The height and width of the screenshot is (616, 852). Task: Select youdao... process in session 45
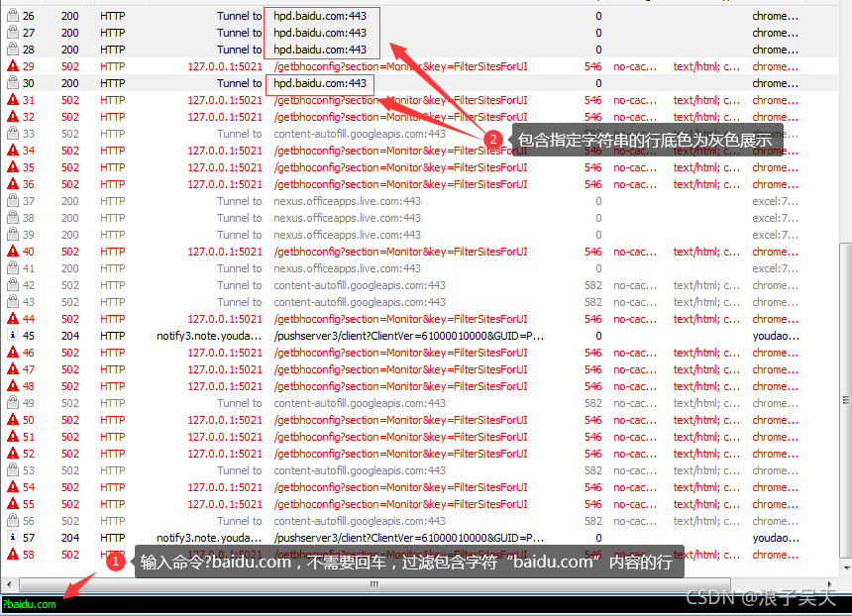click(x=776, y=336)
